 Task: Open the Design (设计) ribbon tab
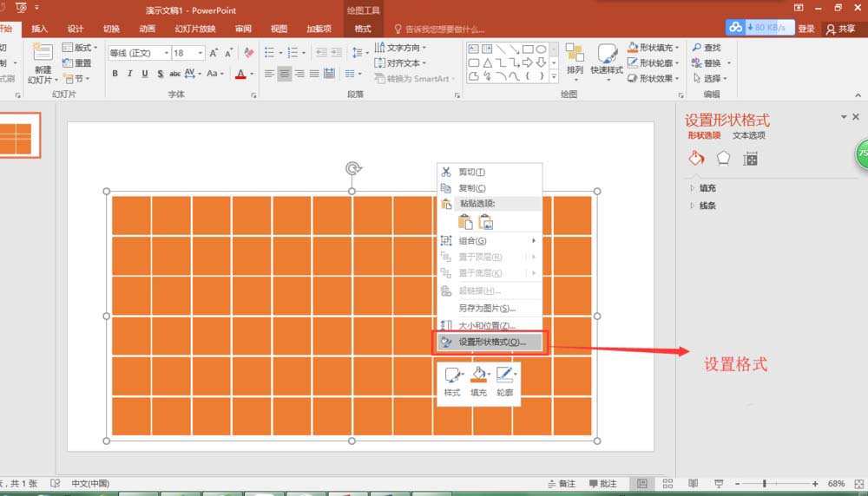coord(76,29)
